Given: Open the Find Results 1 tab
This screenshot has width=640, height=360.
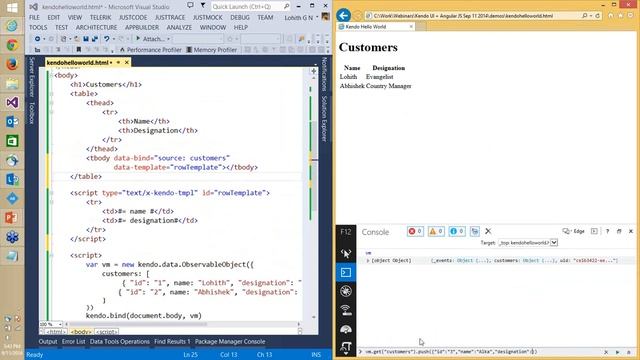Looking at the screenshot, I should point(172,342).
